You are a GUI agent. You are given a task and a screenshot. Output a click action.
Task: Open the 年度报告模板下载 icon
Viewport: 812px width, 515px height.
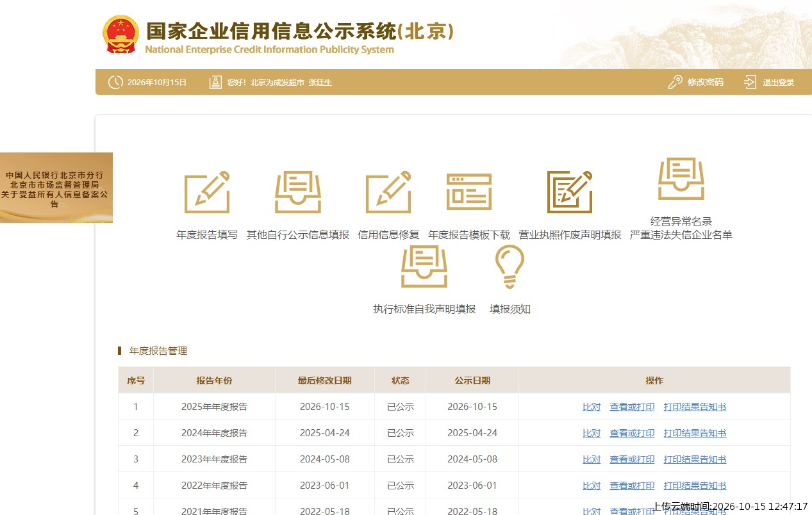tap(469, 192)
